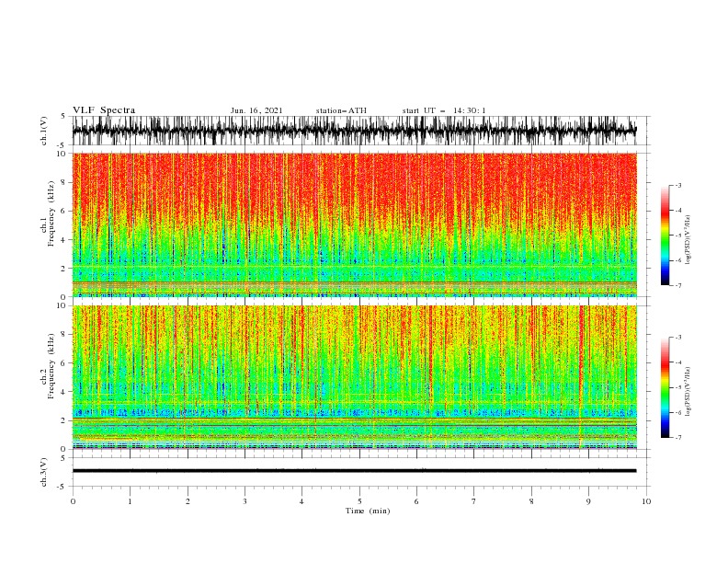Screen dimensions: 728x563
Task: Click the "-5" label on ch.2 color bar
Action: (678, 387)
